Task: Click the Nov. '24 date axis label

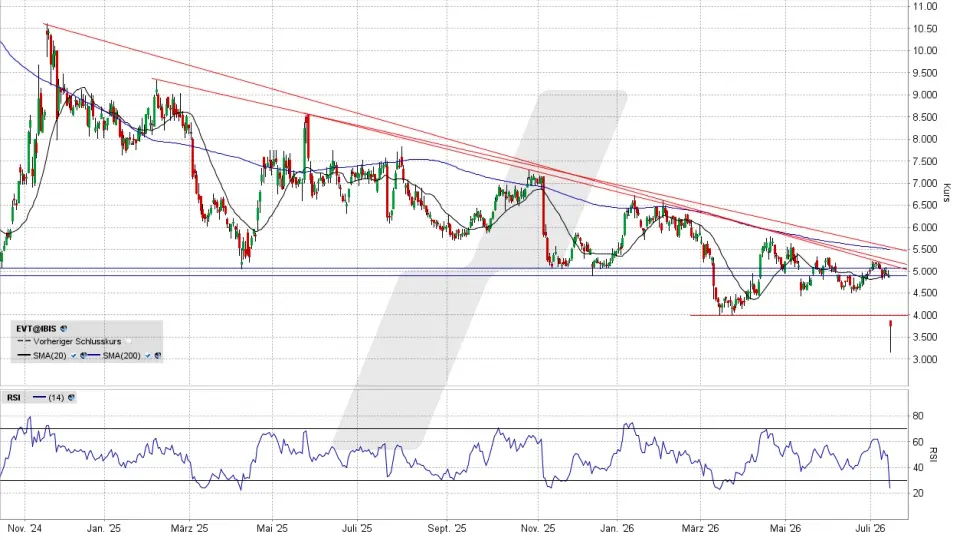Action: 25,528
